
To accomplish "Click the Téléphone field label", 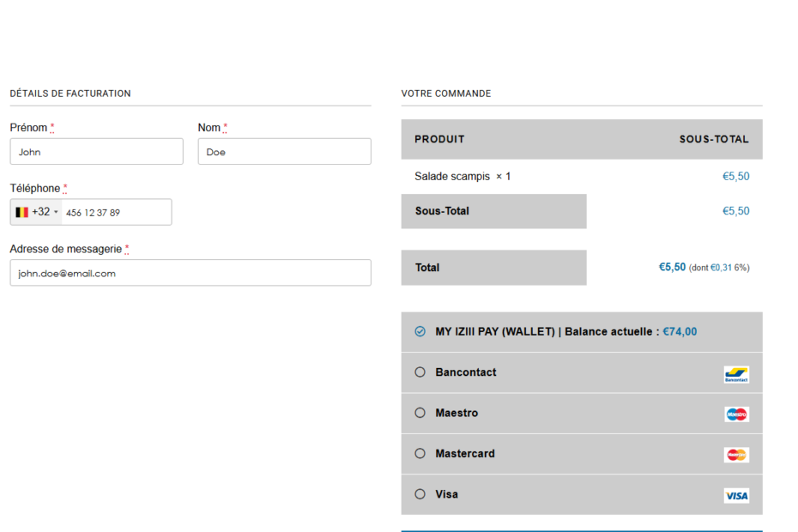I will tap(35, 189).
